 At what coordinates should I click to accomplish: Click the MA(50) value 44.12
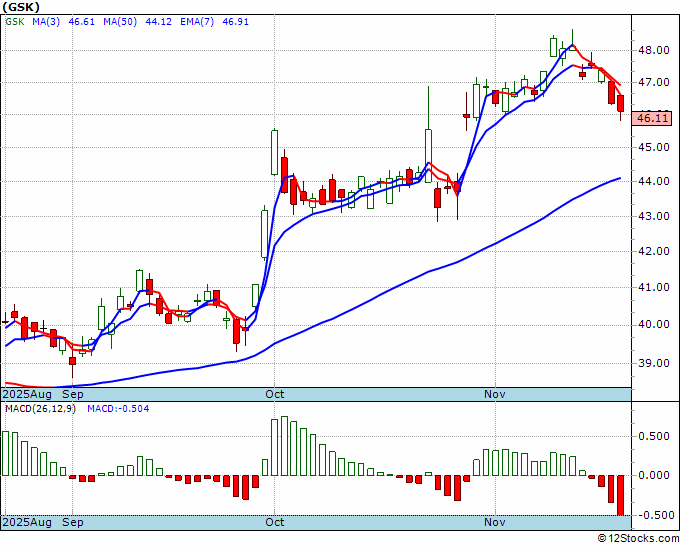pyautogui.click(x=158, y=22)
